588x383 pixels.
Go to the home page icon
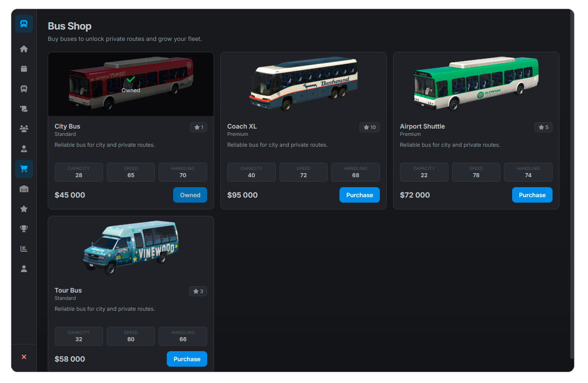24,49
